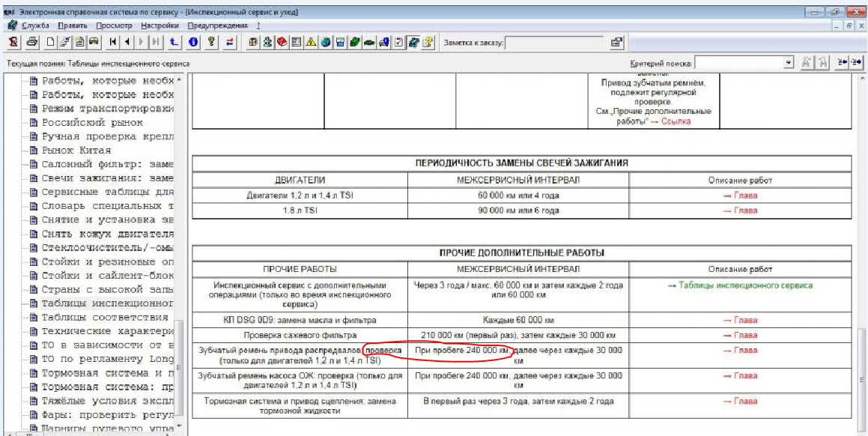Click the cell 'Каждые 60 000 км'

pos(518,320)
